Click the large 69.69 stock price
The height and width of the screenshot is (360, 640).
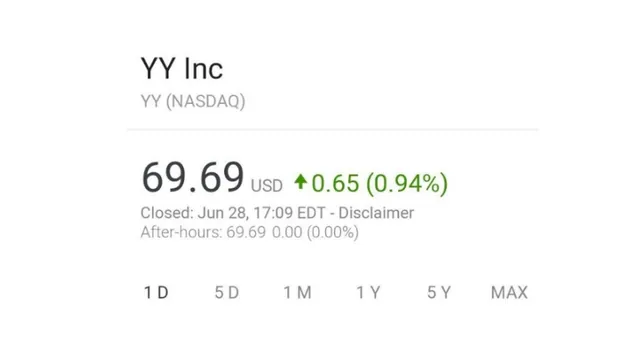click(x=193, y=177)
